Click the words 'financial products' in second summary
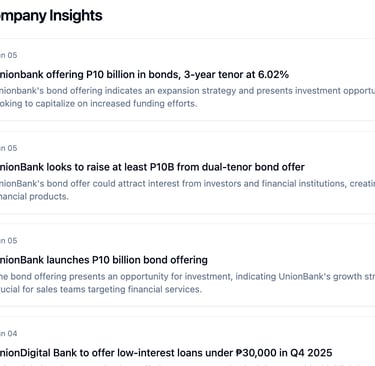375x366 pixels. (34, 197)
